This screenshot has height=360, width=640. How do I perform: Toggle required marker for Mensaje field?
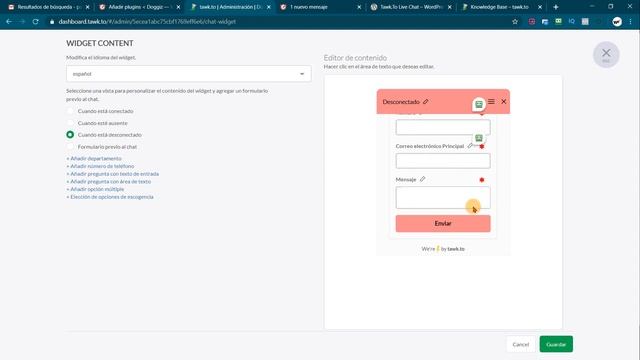click(x=482, y=180)
